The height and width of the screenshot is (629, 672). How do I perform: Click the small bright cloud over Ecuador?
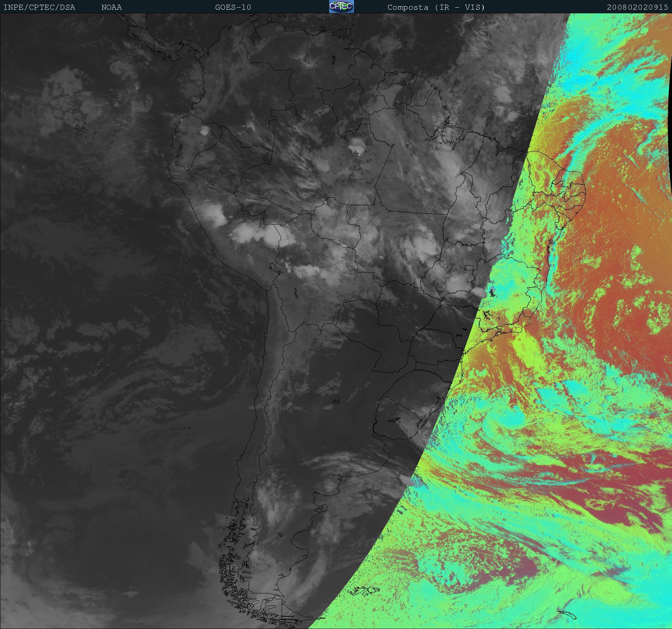tap(205, 131)
